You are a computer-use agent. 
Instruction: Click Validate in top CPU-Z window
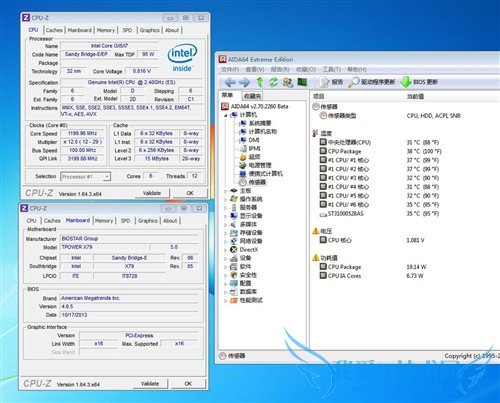pyautogui.click(x=152, y=193)
